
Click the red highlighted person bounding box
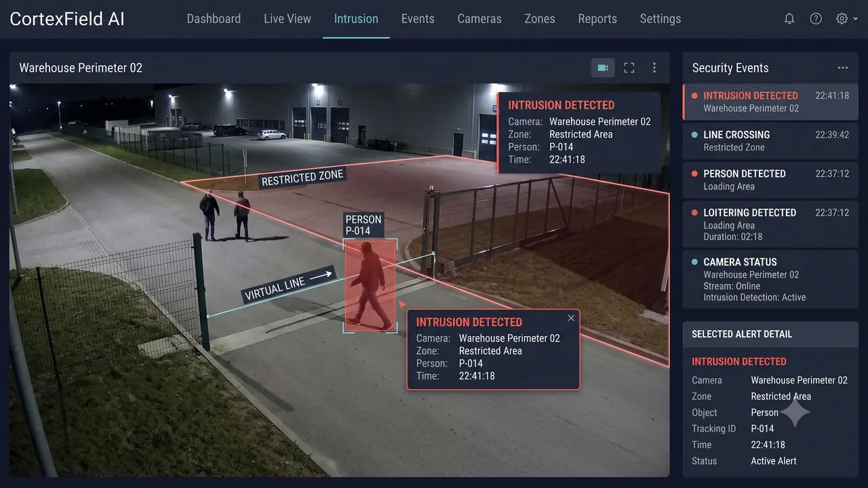370,285
